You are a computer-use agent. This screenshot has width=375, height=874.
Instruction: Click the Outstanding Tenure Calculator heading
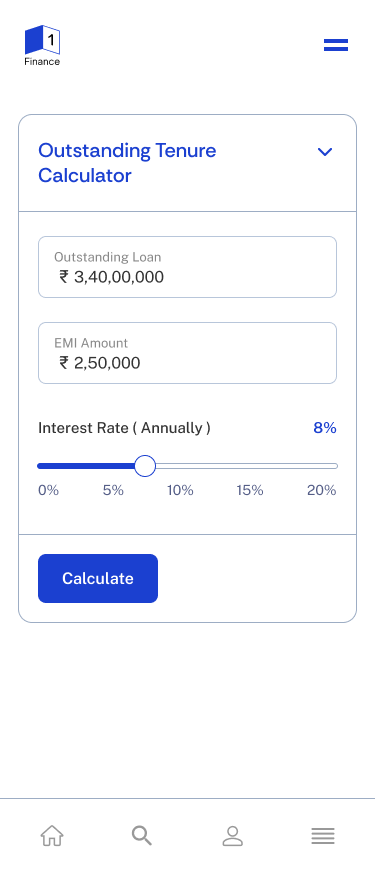[x=127, y=163]
